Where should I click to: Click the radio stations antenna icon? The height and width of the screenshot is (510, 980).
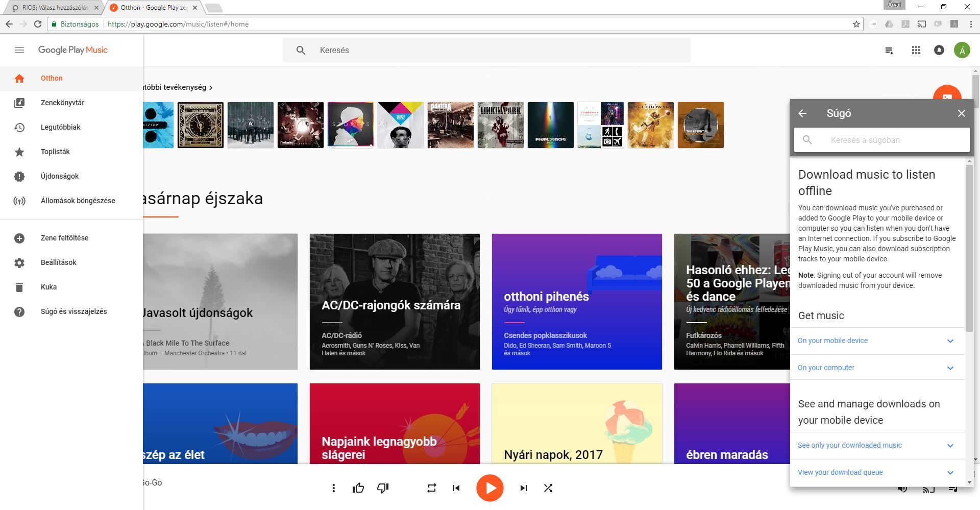[19, 201]
